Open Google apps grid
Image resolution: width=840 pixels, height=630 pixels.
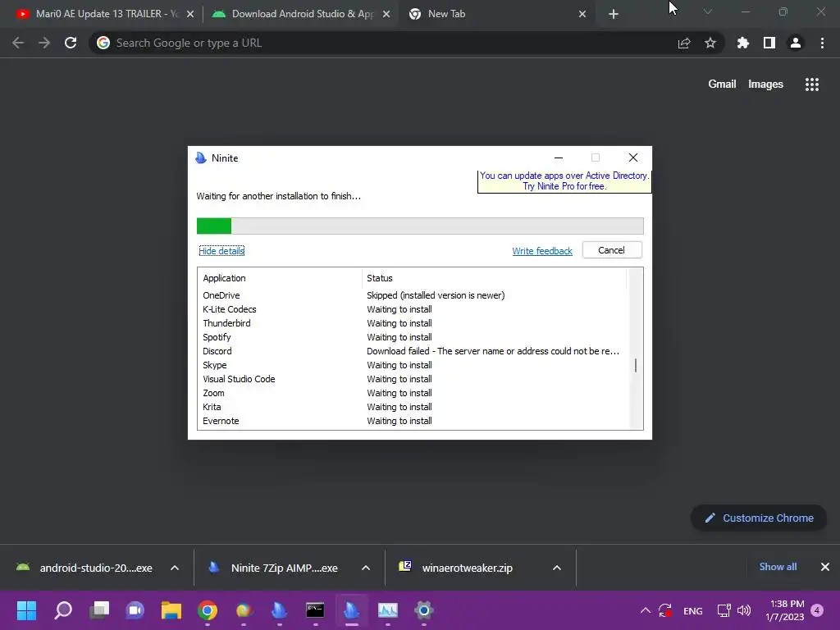pos(812,84)
